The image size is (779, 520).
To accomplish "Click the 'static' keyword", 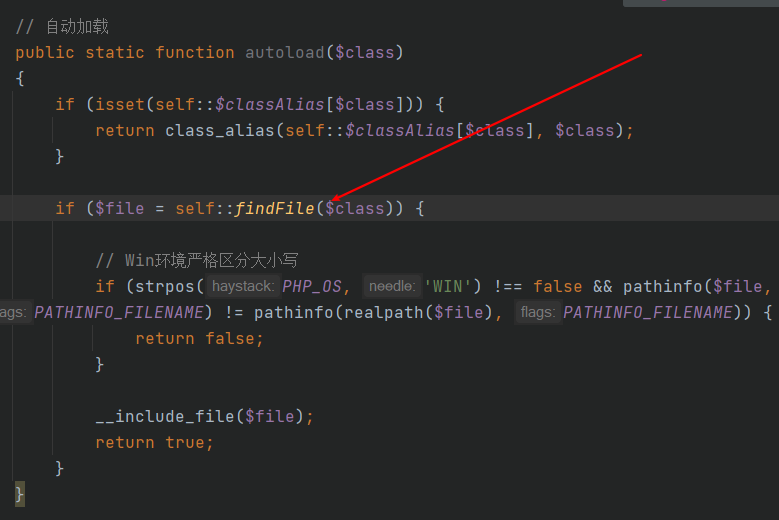I will pyautogui.click(x=115, y=53).
